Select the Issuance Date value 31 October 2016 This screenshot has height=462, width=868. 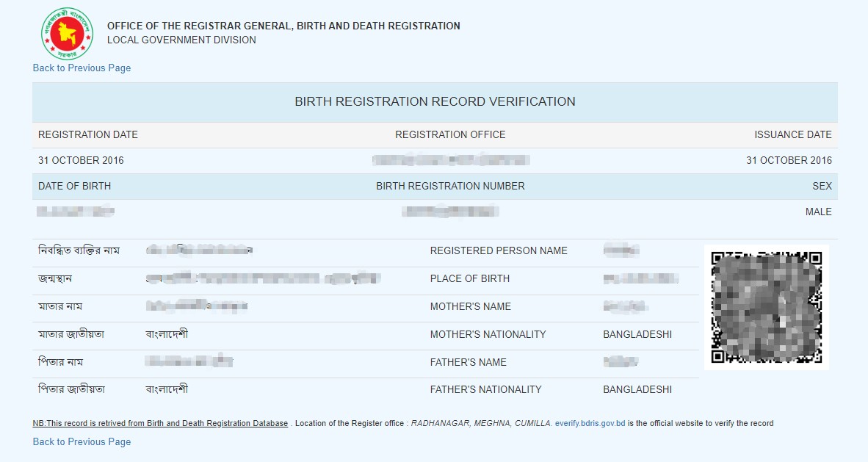789,161
